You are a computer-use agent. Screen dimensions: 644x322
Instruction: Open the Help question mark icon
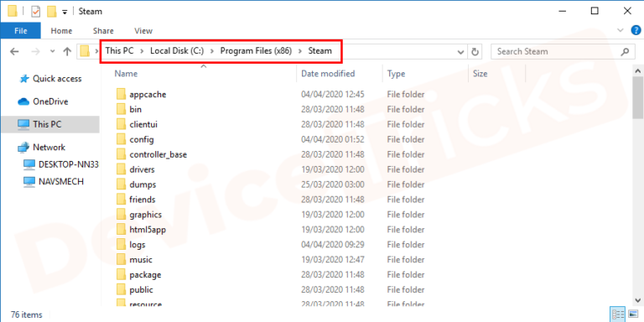[x=636, y=30]
